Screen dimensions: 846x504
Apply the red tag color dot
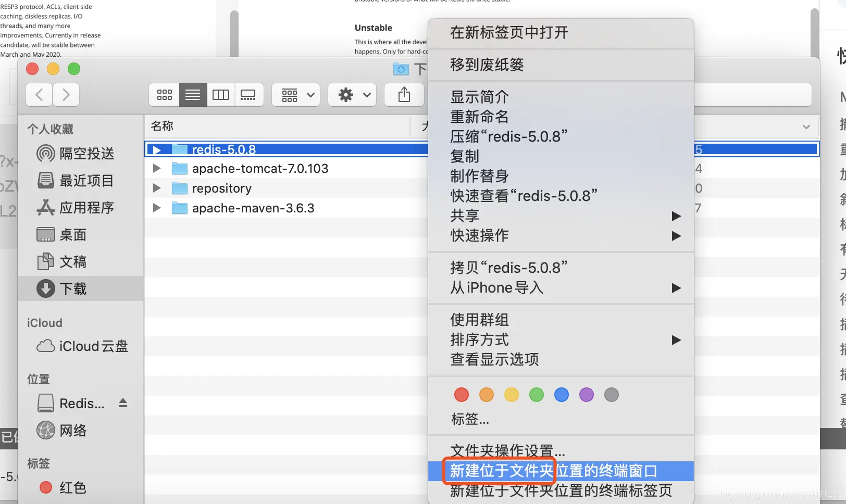click(462, 395)
